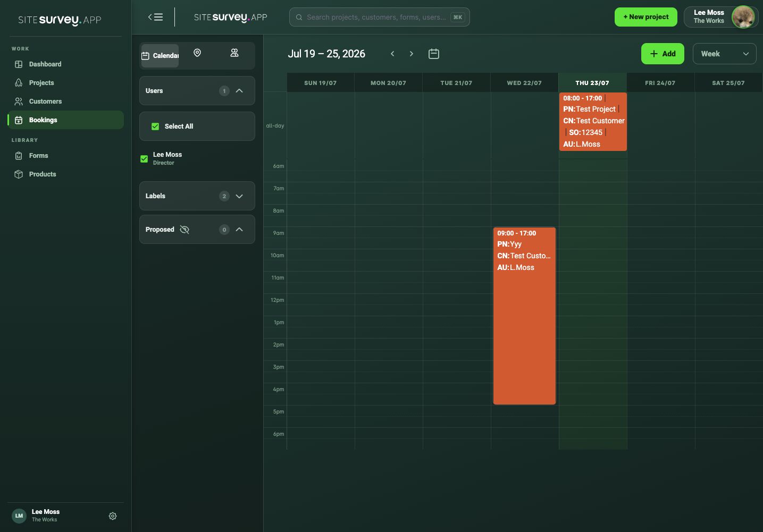Focus the search projects input field

tap(380, 17)
